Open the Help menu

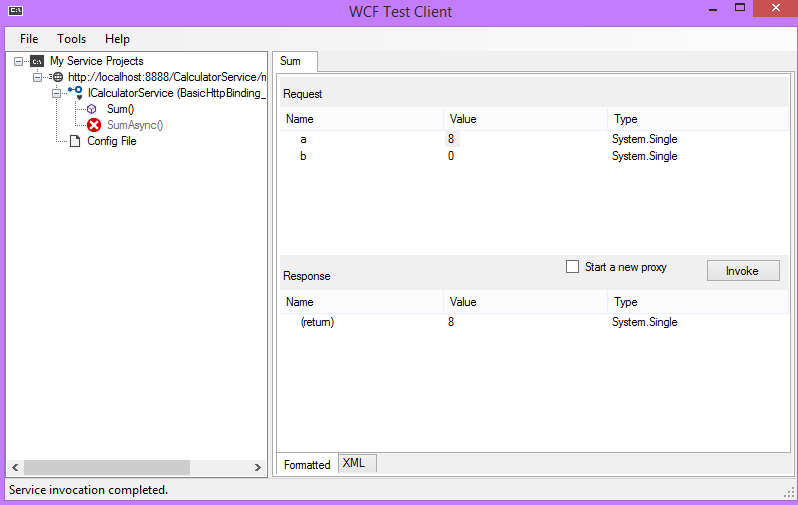pyautogui.click(x=117, y=39)
